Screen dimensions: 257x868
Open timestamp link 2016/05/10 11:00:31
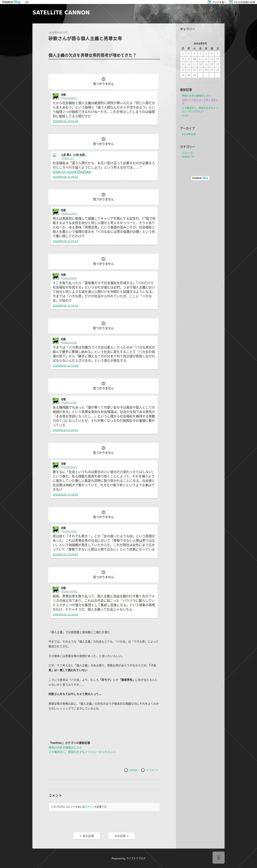[x=65, y=177]
